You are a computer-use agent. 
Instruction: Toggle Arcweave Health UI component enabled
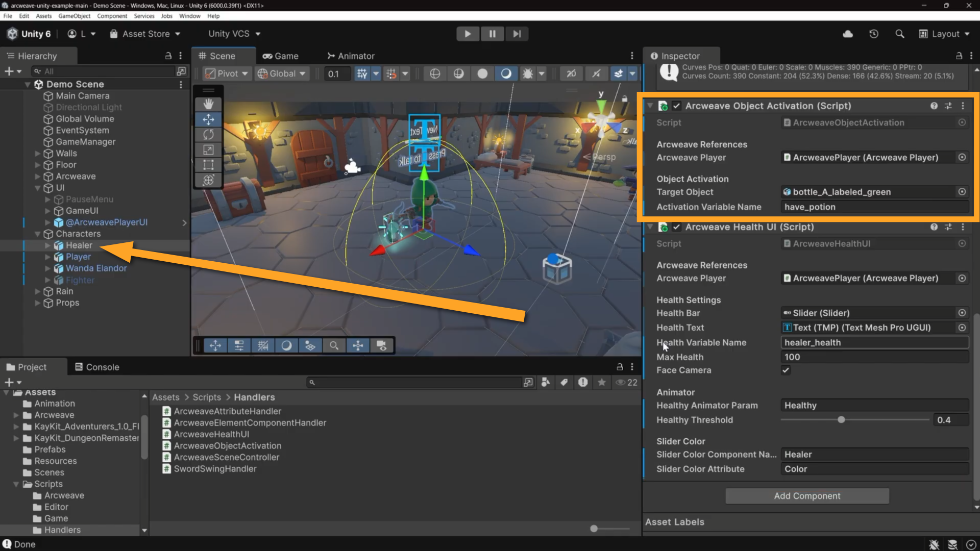tap(676, 227)
